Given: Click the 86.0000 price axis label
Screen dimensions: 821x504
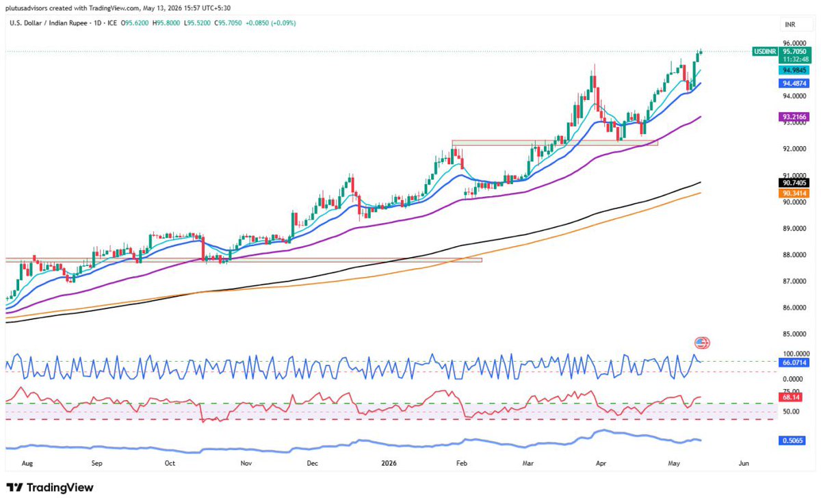Looking at the screenshot, I should point(795,308).
